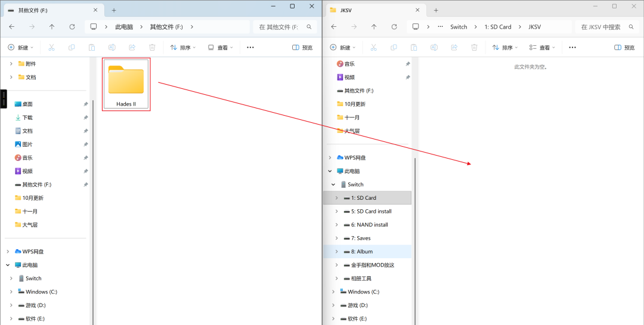Screen dimensions: 644x325
Task: Expand the WPS网盘 node in the left sidebar
Action: point(8,252)
